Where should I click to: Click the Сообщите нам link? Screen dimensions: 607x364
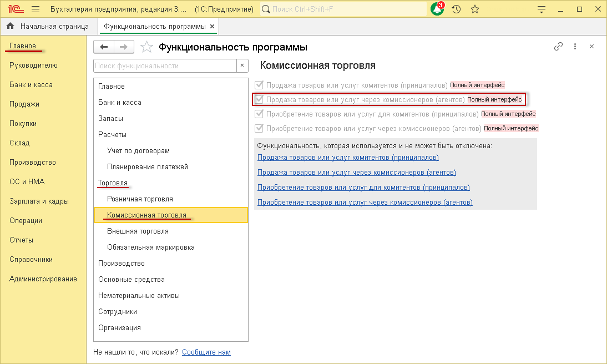pyautogui.click(x=206, y=352)
